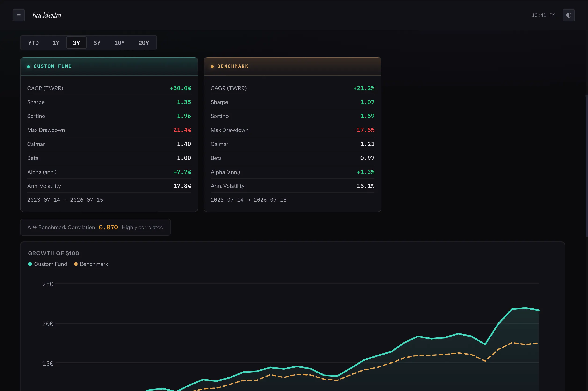Image resolution: width=588 pixels, height=391 pixels.
Task: Open the hamburger menu icon
Action: pos(19,15)
